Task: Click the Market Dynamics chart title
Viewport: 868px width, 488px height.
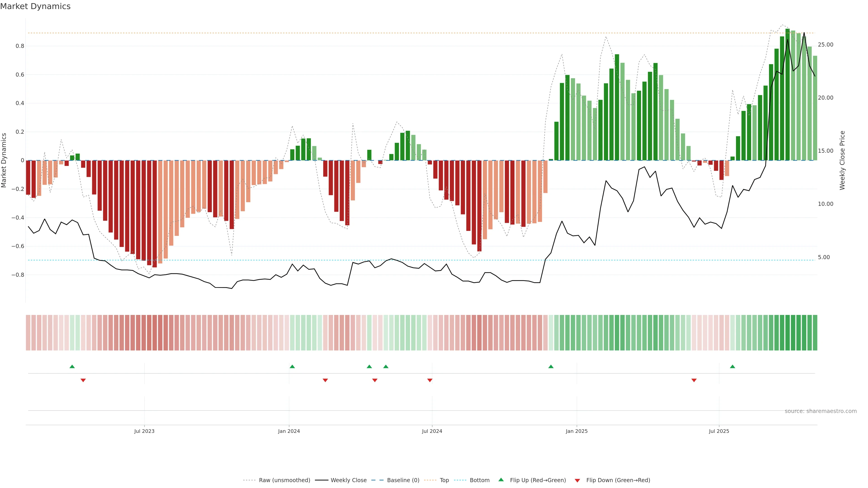Action: click(x=35, y=6)
